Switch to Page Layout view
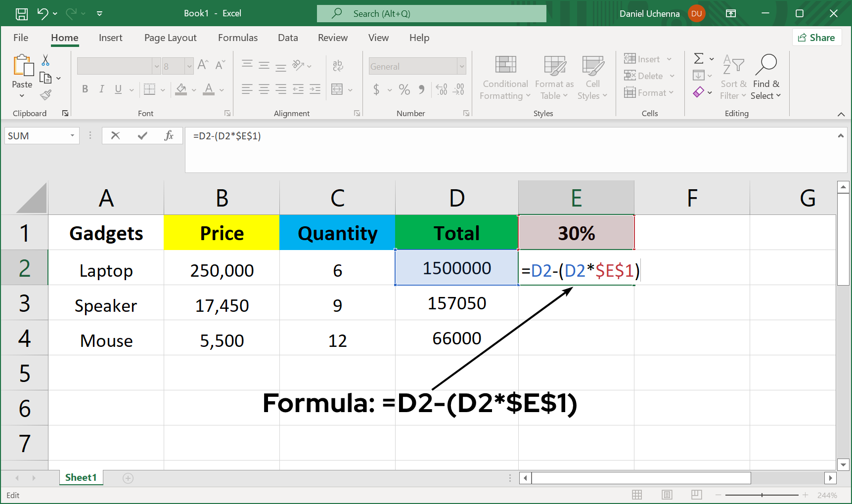This screenshot has width=852, height=504. pos(667,495)
